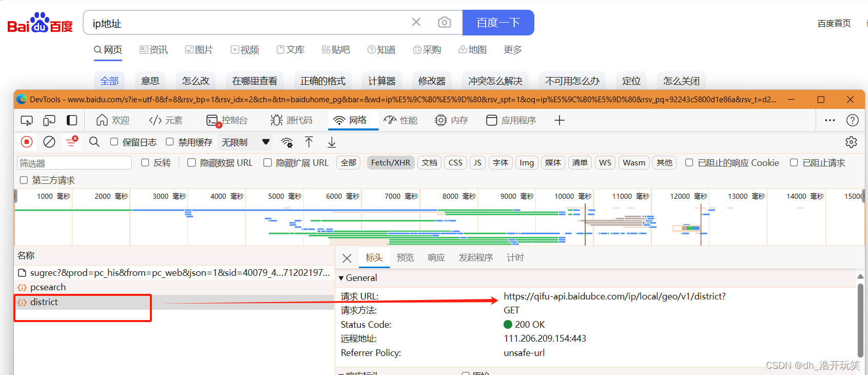Collapse the General section
This screenshot has width=868, height=375.
[341, 278]
